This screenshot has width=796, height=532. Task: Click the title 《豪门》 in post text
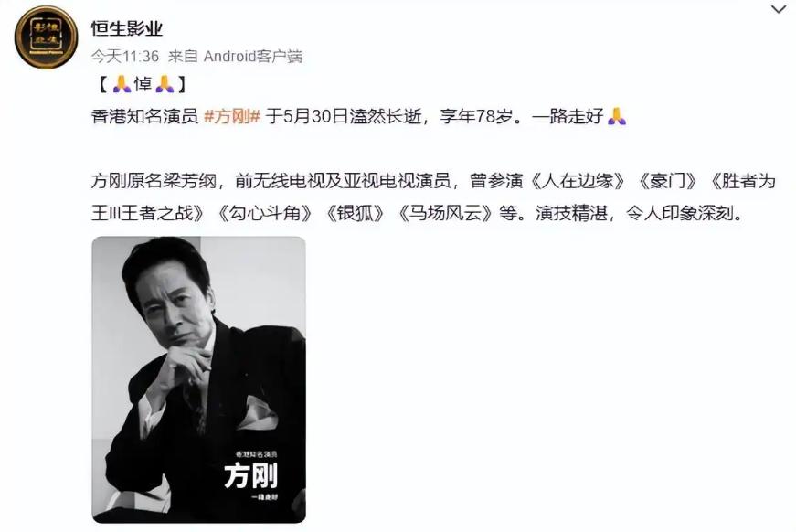(667, 181)
